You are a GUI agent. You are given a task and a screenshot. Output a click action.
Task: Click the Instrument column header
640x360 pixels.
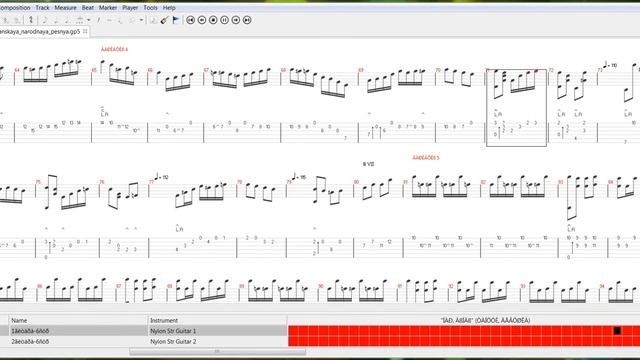click(217, 320)
